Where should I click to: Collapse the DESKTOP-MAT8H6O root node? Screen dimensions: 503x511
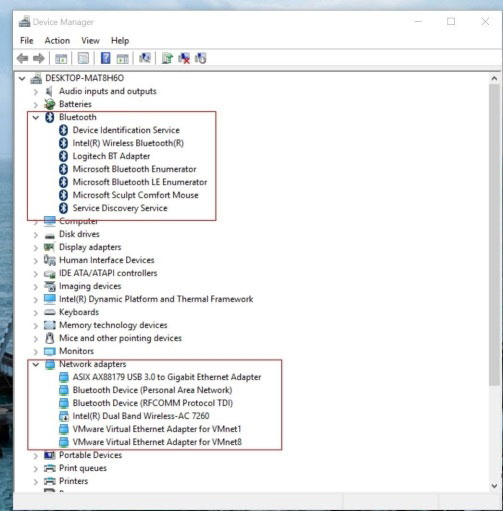[22, 79]
